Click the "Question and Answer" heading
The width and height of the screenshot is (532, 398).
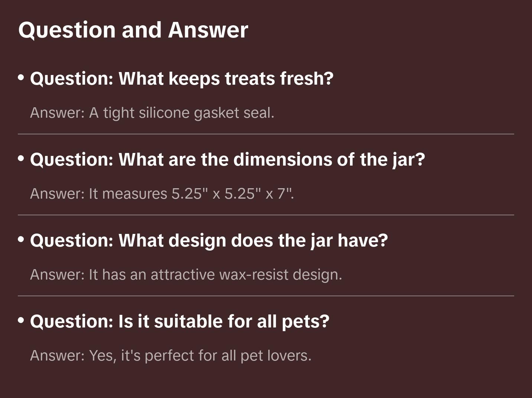pos(133,30)
